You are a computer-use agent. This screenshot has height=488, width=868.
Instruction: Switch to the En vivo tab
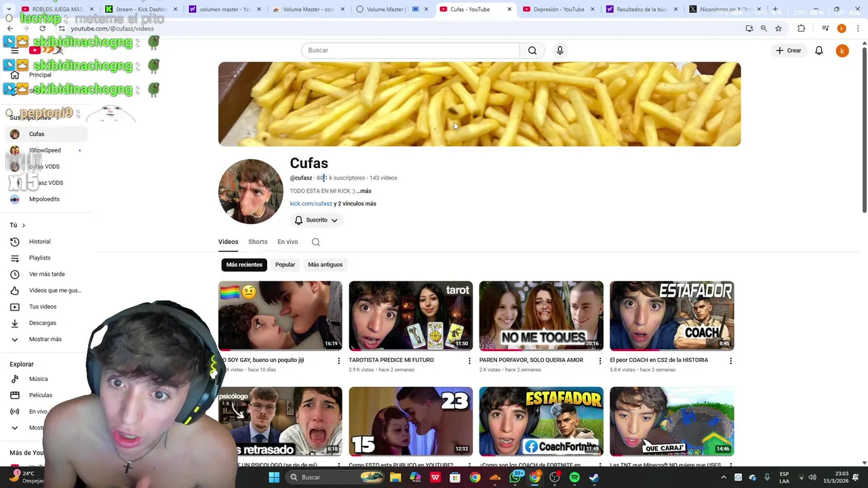click(x=288, y=242)
